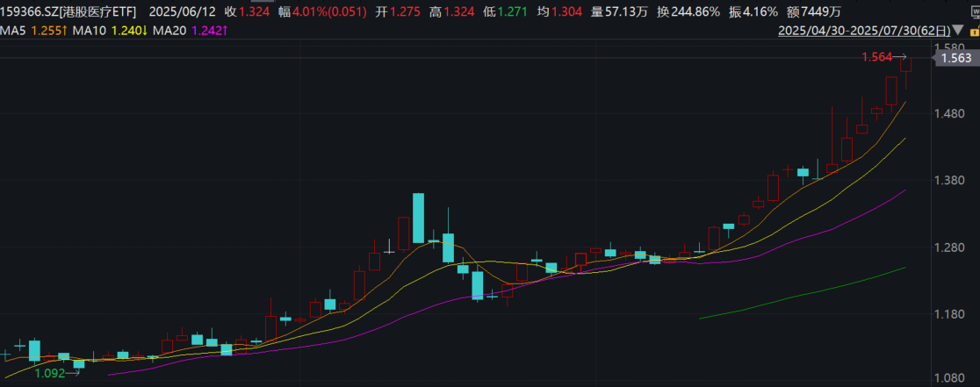Click the 高 1.324 high price value

pos(450,11)
